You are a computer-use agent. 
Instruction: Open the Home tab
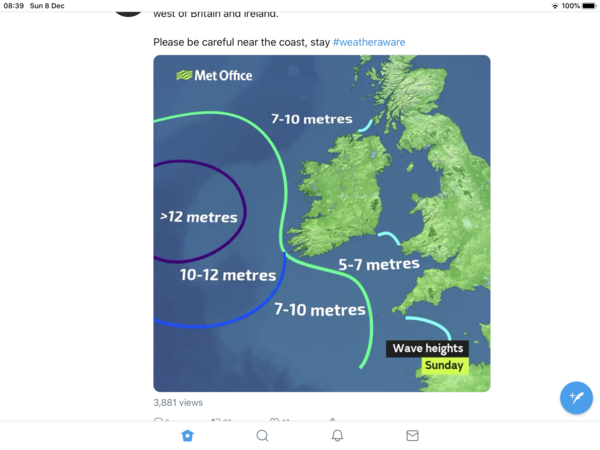point(187,436)
